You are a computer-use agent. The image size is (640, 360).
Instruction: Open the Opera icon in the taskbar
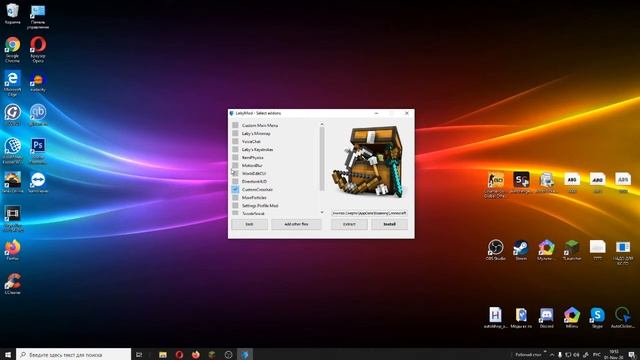[x=179, y=355]
